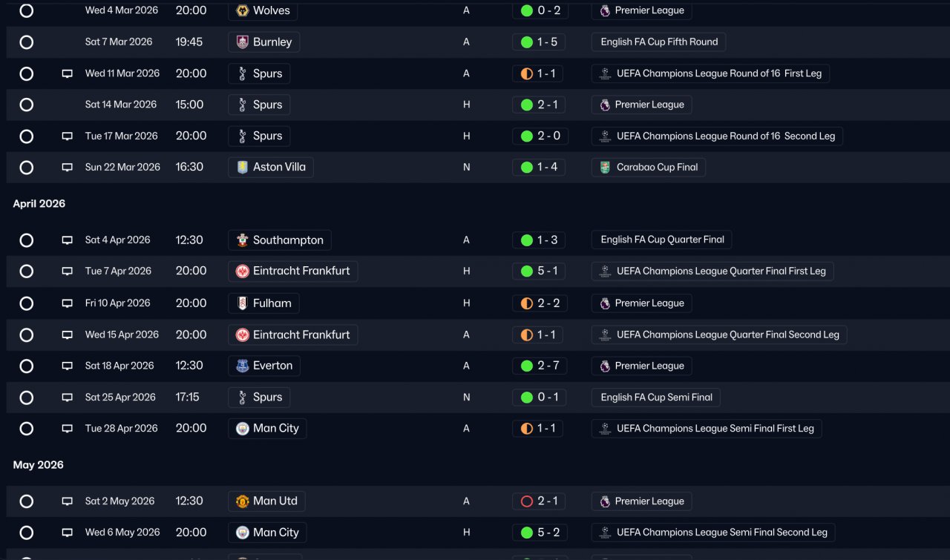Open Carabao Cup Final competition link

click(648, 167)
